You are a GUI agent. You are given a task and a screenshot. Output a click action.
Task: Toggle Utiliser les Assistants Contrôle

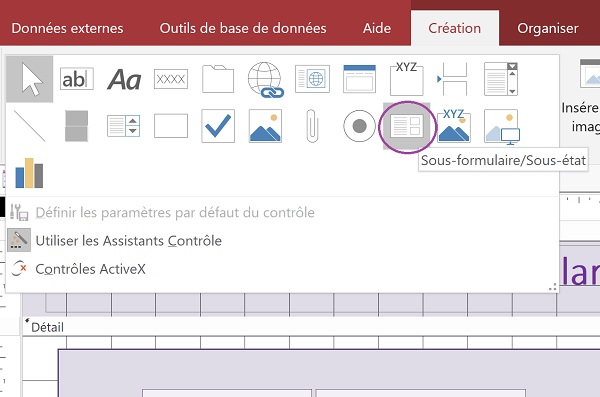coord(129,241)
